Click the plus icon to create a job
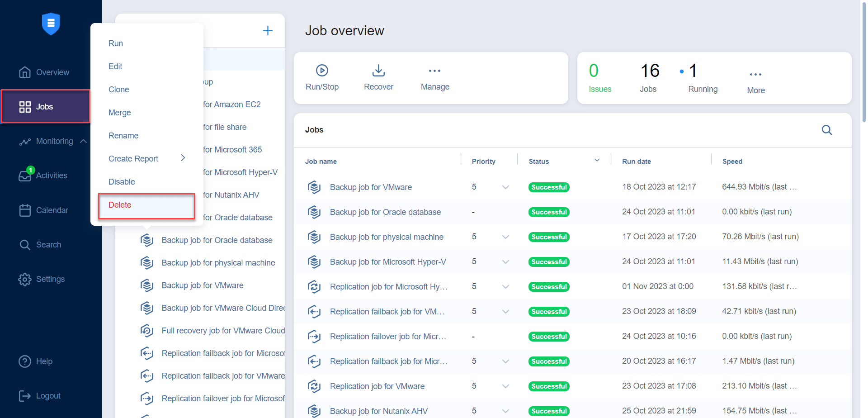Screen dimensions: 868x418 click(x=268, y=30)
